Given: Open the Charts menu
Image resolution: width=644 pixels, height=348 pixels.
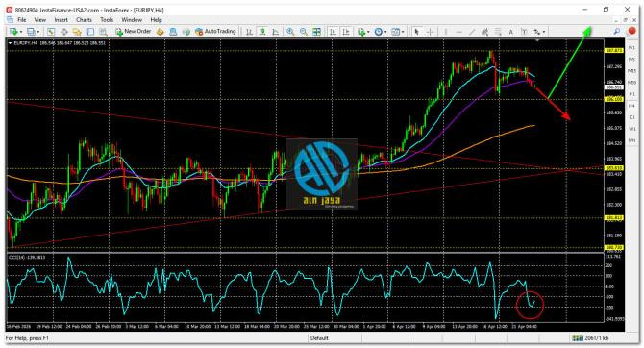Looking at the screenshot, I should (84, 20).
